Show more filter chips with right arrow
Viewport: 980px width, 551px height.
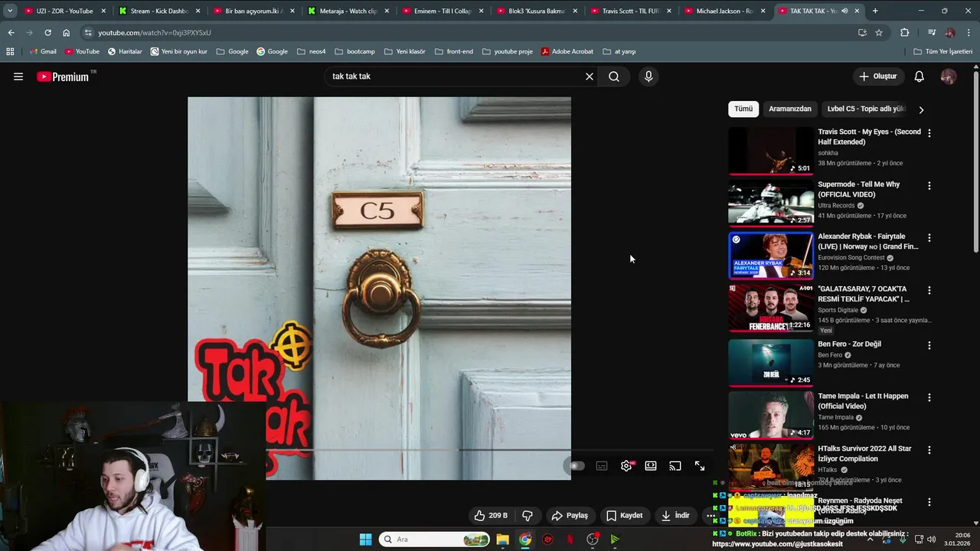[x=921, y=109]
